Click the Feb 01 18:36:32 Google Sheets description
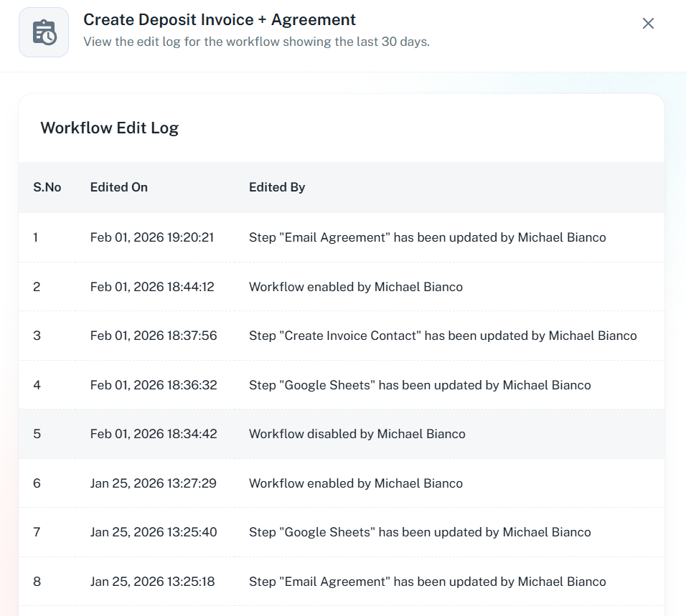Image resolution: width=686 pixels, height=616 pixels. point(420,385)
